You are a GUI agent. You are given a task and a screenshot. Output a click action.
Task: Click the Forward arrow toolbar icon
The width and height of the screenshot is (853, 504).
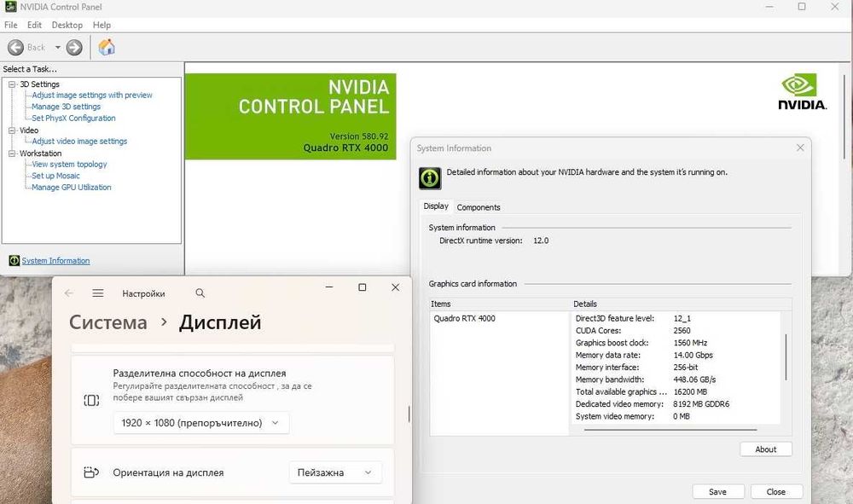point(74,47)
